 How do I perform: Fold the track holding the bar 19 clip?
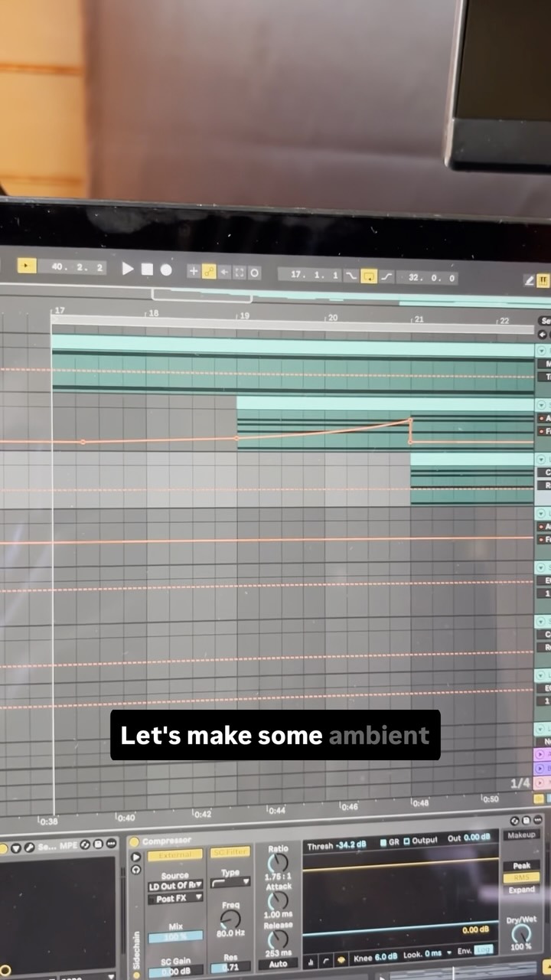tap(543, 403)
